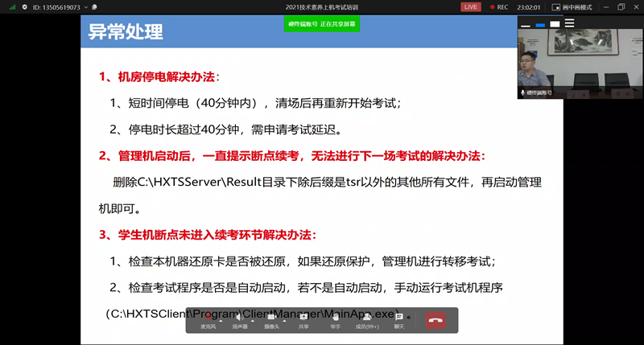Toggle the camera (摄像头) on or off

pyautogui.click(x=272, y=318)
